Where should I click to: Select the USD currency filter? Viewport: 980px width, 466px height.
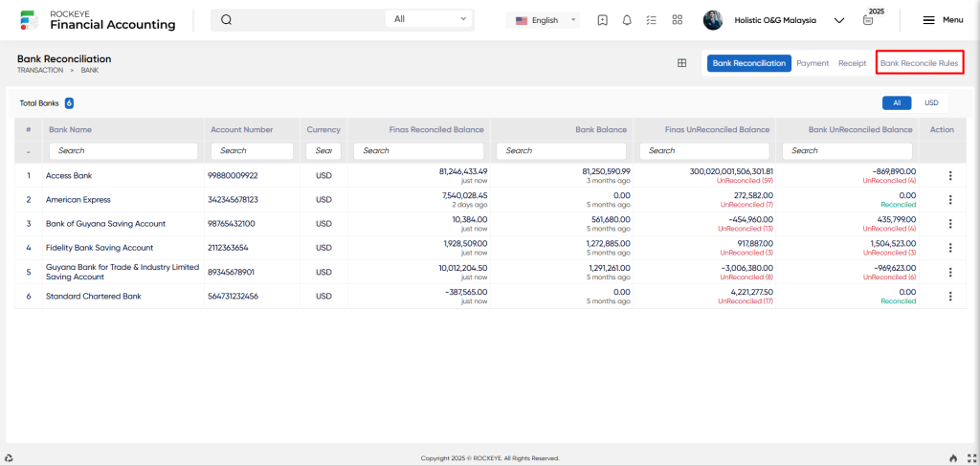[x=931, y=102]
